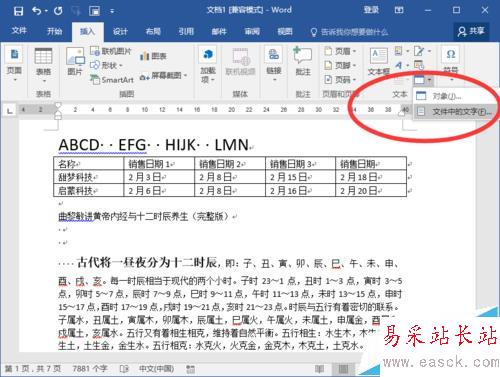Insert a 图表 (Chart)
The height and width of the screenshot is (377, 500).
coord(153,56)
